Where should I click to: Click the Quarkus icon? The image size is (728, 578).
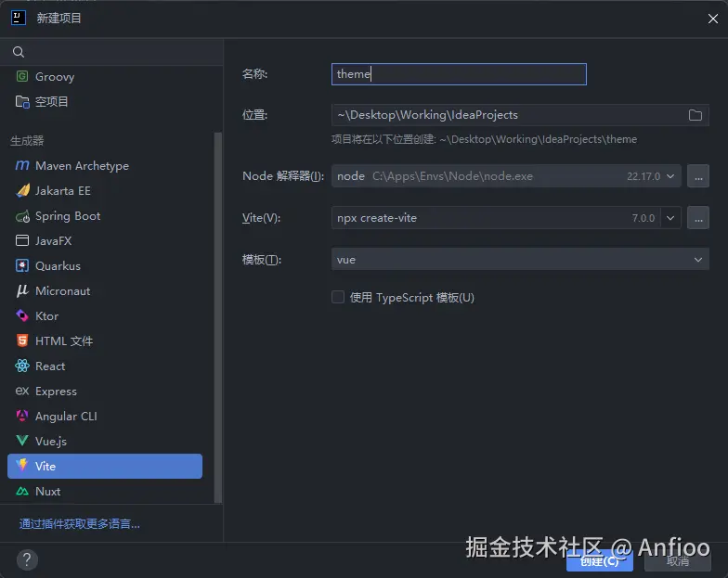pos(22,265)
